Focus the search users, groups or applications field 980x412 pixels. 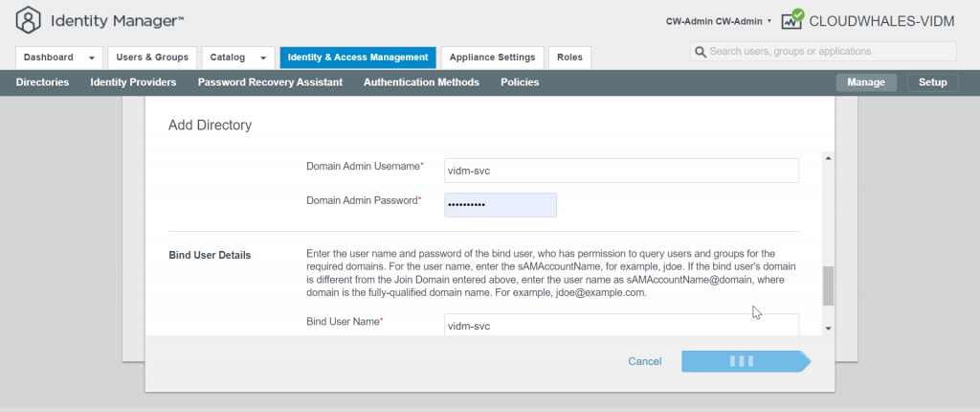823,52
